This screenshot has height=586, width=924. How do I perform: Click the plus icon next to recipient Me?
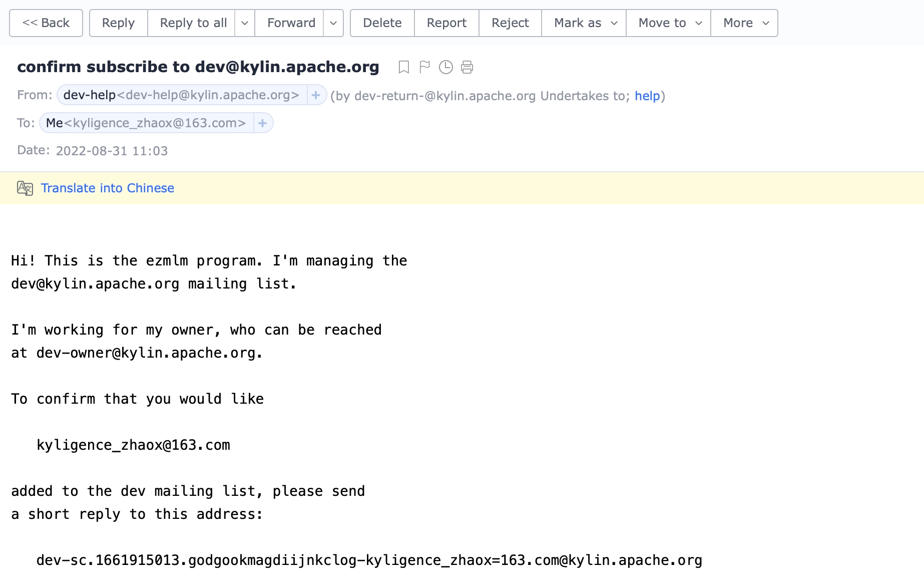263,123
